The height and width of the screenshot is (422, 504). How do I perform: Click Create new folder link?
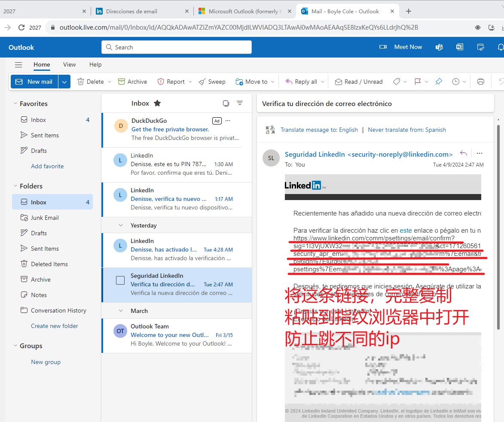[55, 326]
